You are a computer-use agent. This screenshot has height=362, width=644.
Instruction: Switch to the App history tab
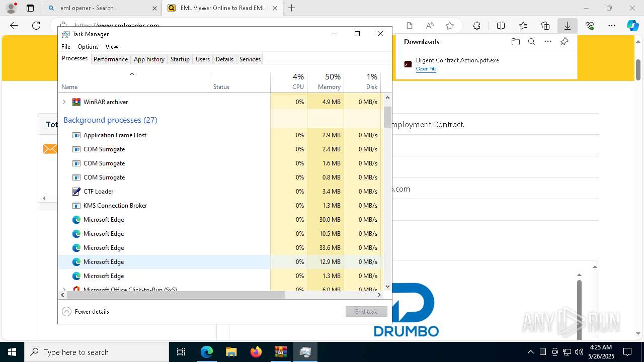pyautogui.click(x=149, y=59)
